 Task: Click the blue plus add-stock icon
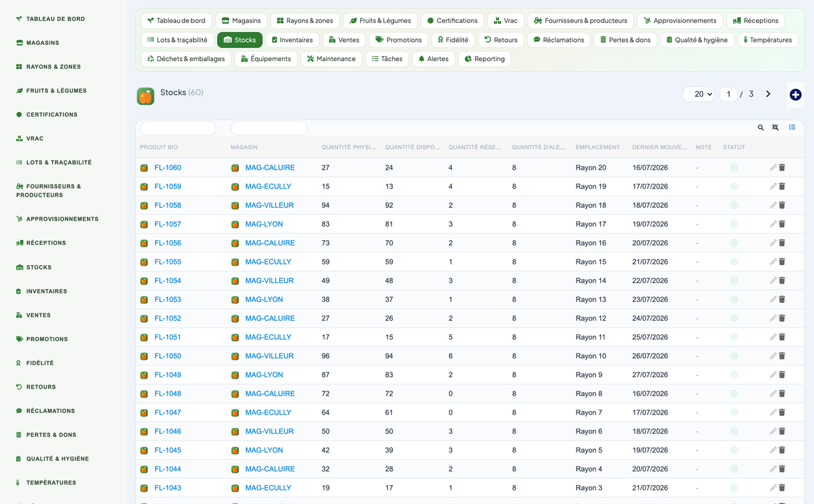796,95
